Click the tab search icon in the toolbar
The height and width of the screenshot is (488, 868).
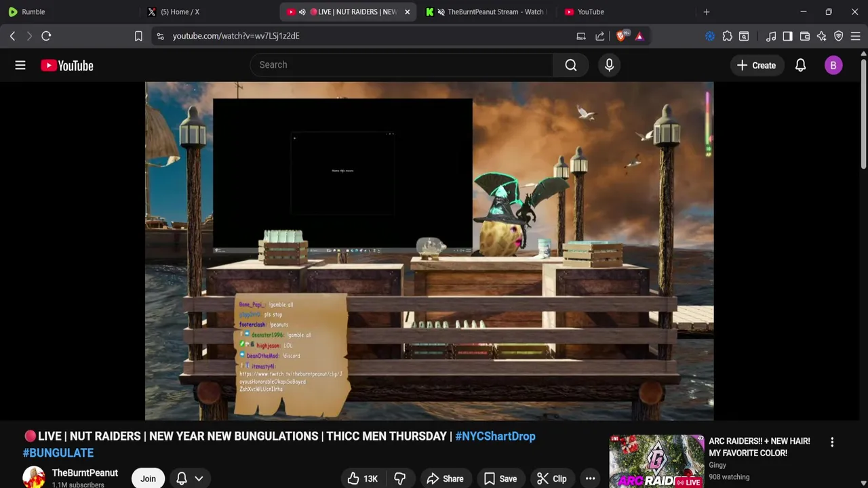(x=744, y=36)
